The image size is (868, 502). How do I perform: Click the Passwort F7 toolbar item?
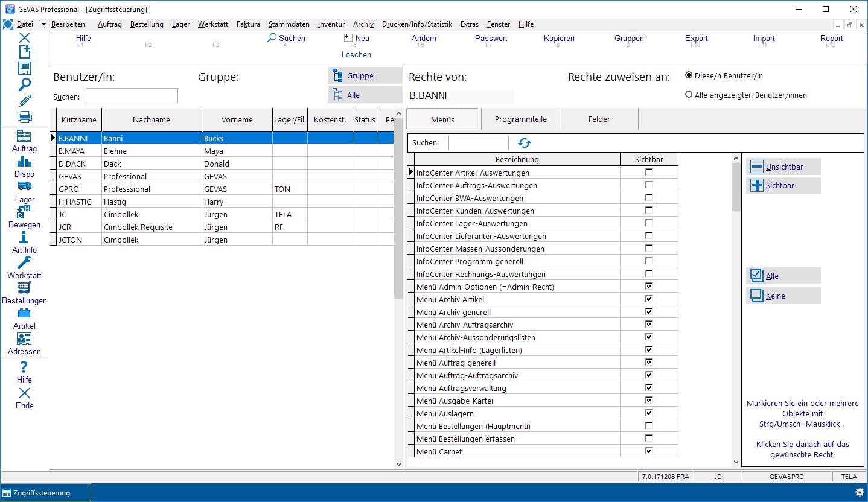(491, 38)
